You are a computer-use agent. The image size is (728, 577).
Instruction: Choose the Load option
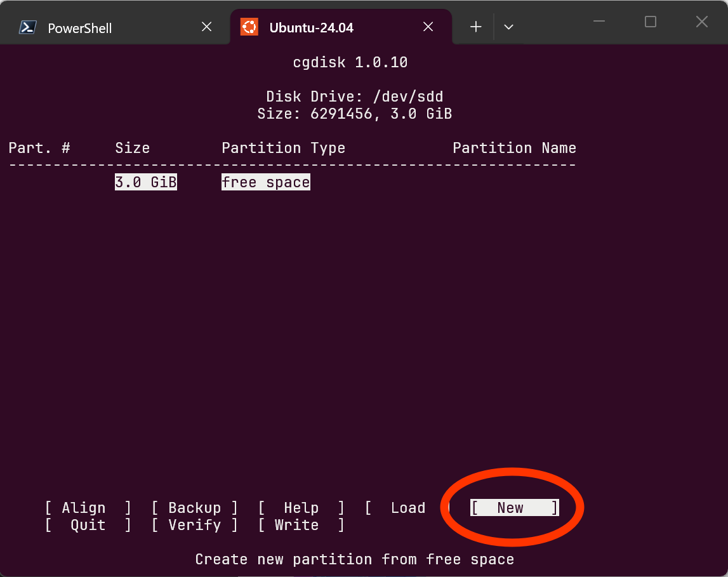[407, 508]
